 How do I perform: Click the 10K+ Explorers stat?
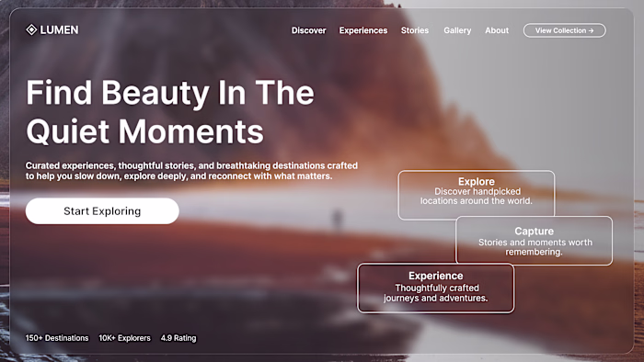click(124, 338)
